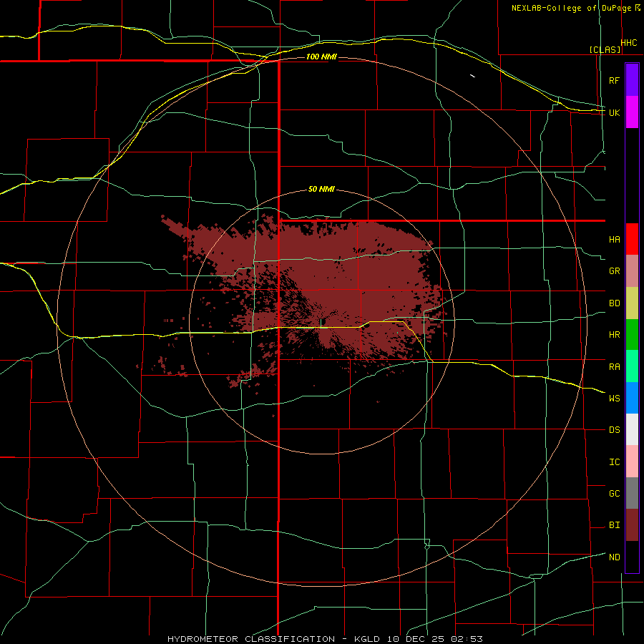Click the GR pink legend swatch

632,270
